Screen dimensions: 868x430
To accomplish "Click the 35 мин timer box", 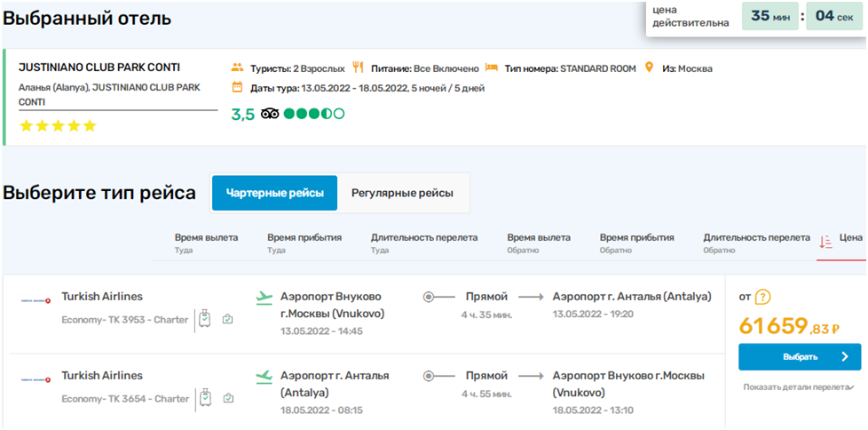I will [770, 16].
